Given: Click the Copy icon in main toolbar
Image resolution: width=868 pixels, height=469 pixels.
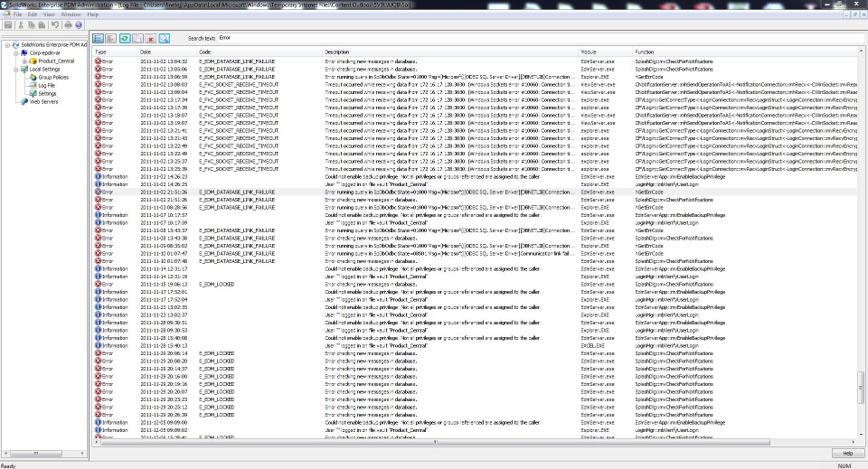Looking at the screenshot, I should pyautogui.click(x=31, y=25).
